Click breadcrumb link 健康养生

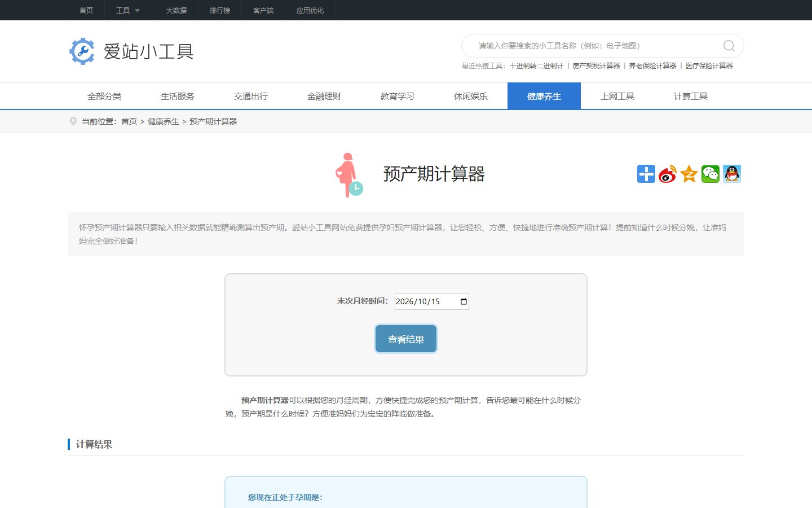point(164,121)
